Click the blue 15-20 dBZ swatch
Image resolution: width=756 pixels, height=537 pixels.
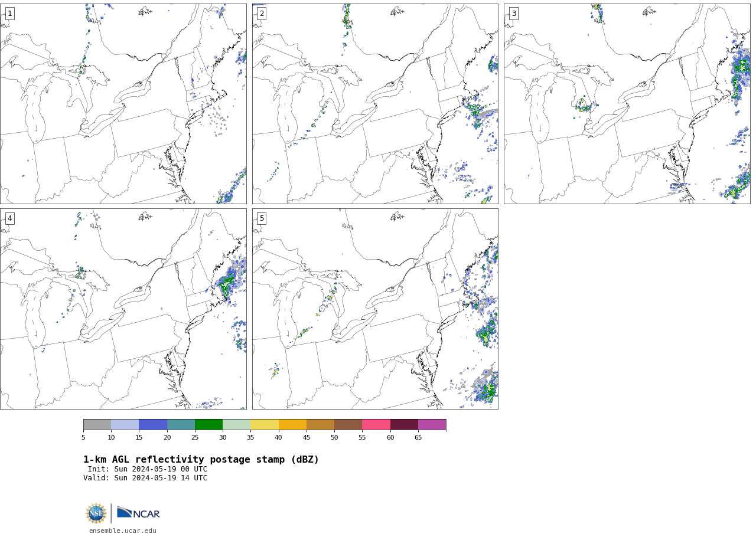point(153,425)
